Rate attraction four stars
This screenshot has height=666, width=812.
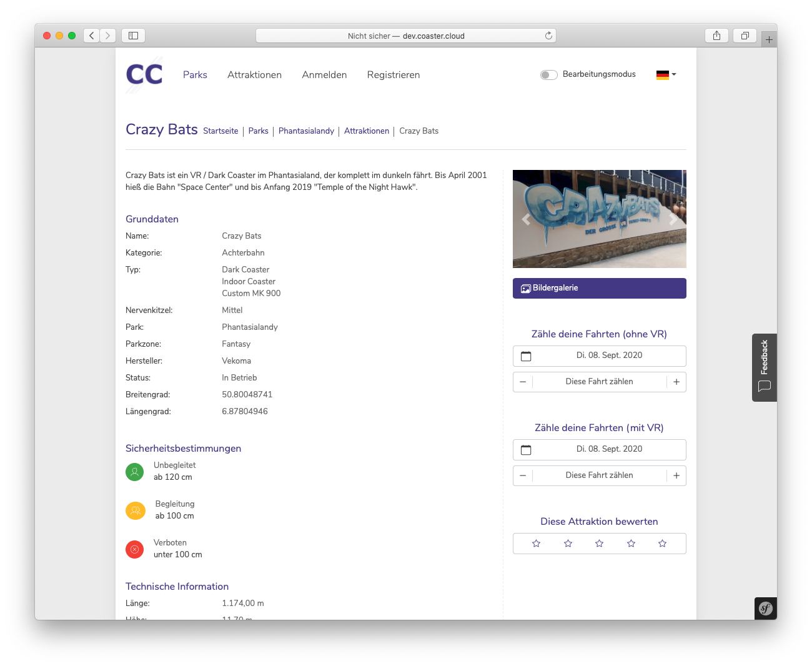point(631,544)
